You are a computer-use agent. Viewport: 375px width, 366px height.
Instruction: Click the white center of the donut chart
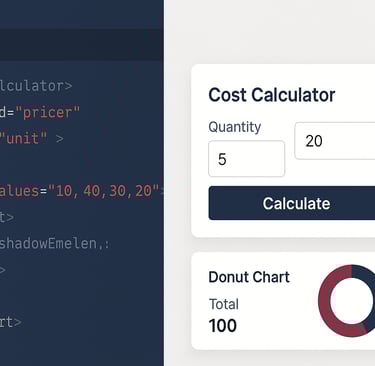coord(352,300)
